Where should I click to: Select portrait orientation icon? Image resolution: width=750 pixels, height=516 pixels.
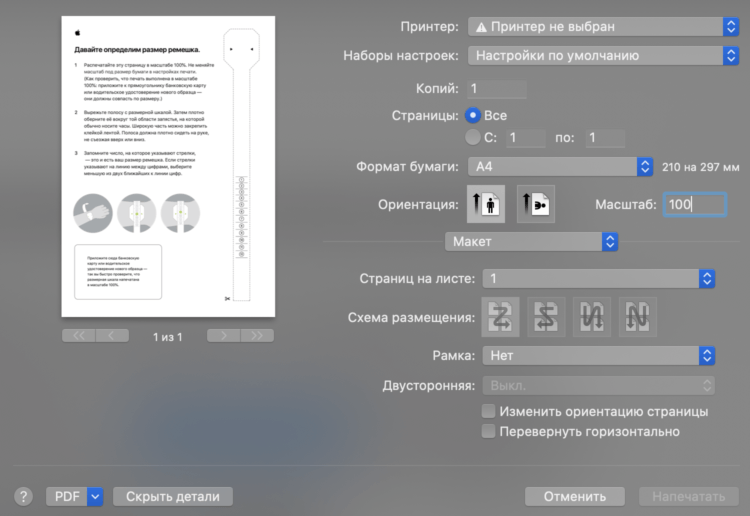point(485,204)
